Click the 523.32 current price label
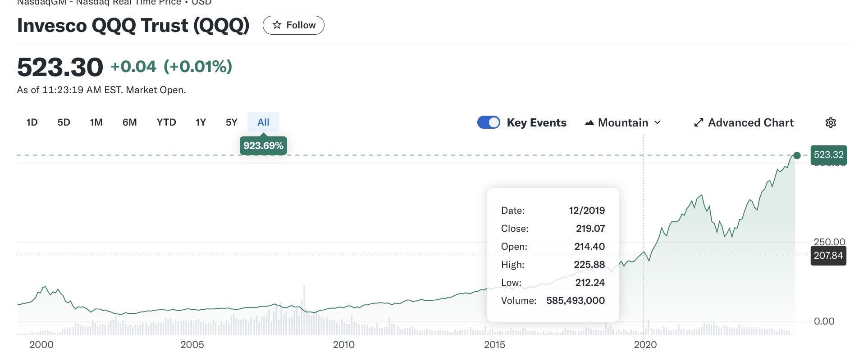This screenshot has width=868, height=352. pyautogui.click(x=828, y=155)
